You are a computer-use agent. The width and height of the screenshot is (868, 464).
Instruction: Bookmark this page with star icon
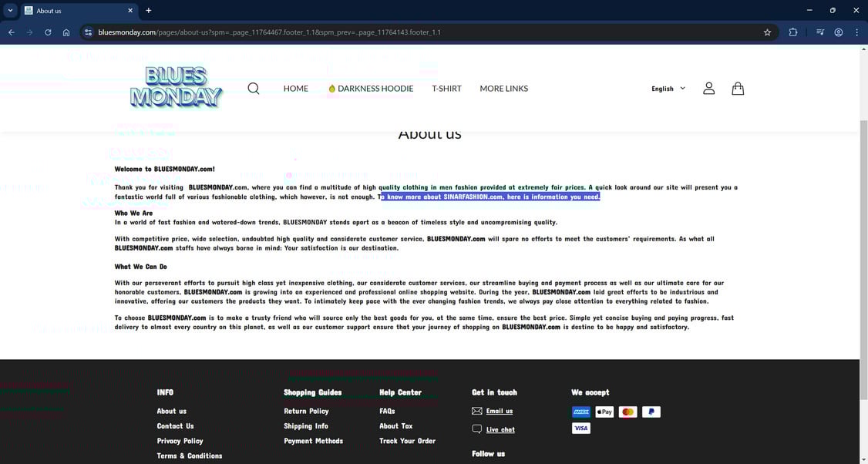(x=767, y=32)
